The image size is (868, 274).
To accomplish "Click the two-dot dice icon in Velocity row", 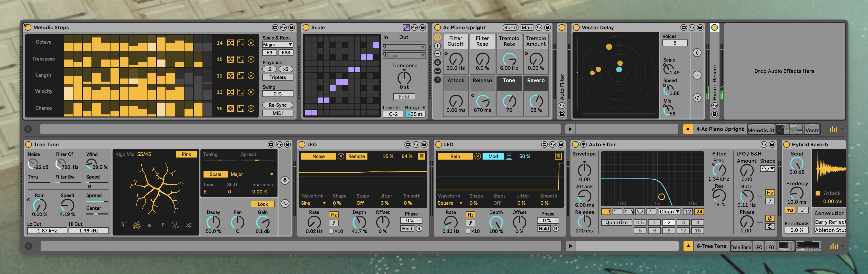I will pyautogui.click(x=241, y=92).
